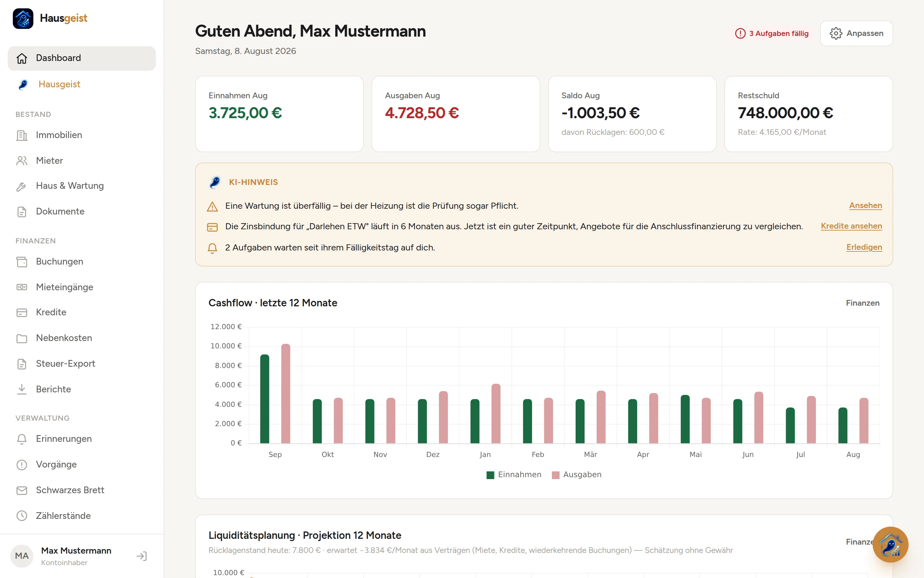The image size is (924, 578).
Task: Click the Haus & Wartung wrench icon
Action: coord(22,186)
